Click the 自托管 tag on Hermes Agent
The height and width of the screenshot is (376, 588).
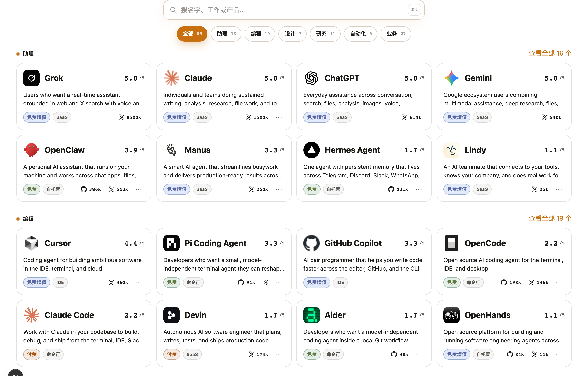(333, 189)
